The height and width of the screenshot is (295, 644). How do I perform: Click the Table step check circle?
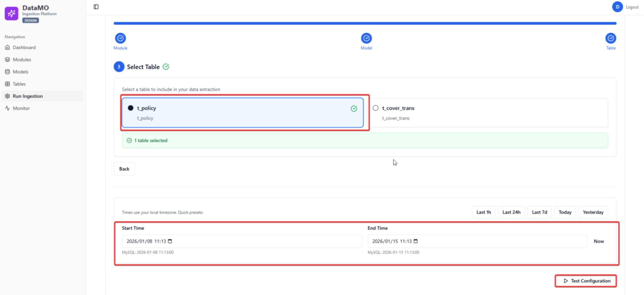click(611, 38)
